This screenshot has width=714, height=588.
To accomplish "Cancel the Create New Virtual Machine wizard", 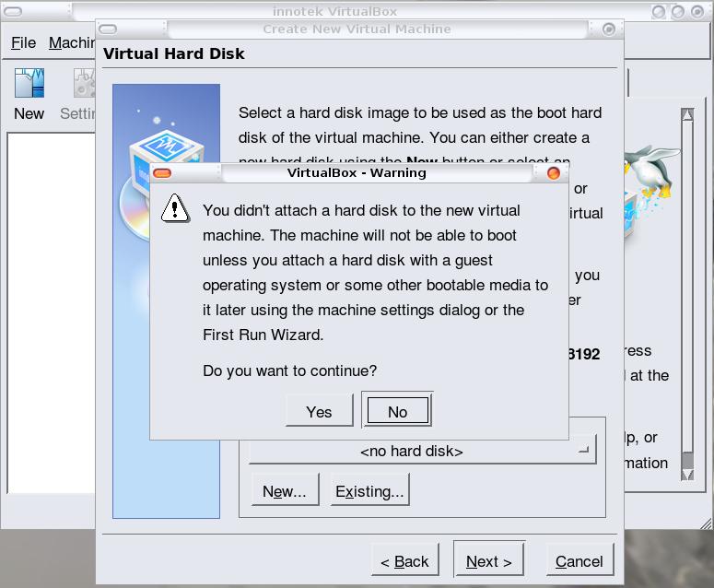I will tap(579, 560).
